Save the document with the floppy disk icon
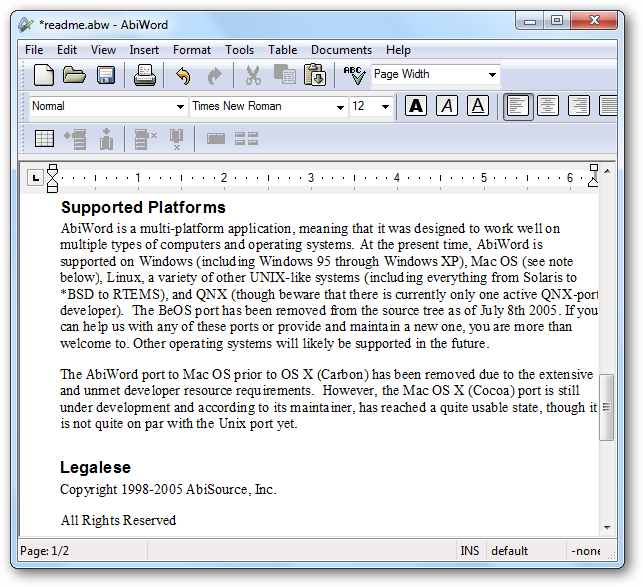Viewport: 643px width, 587px height. click(106, 75)
